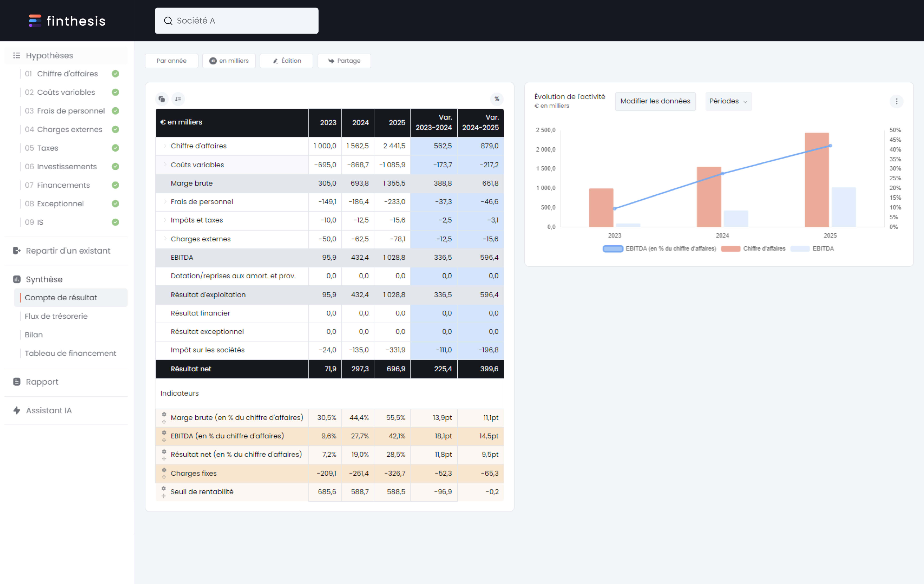924x584 pixels.
Task: Click the Société A search field
Action: tap(236, 21)
